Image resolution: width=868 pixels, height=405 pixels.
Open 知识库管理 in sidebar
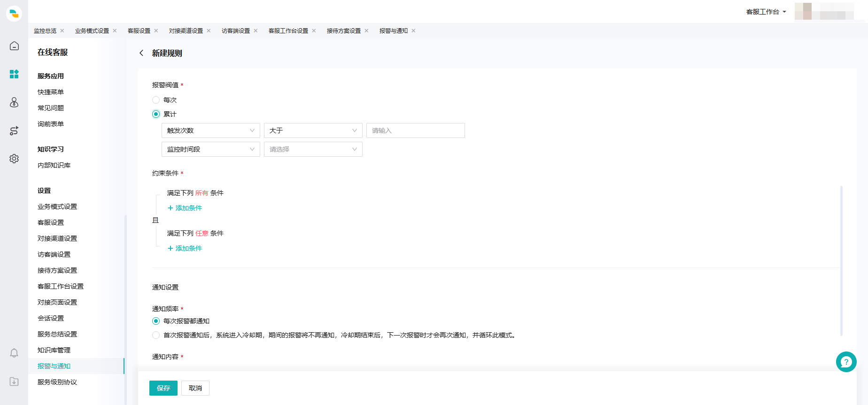pos(54,350)
